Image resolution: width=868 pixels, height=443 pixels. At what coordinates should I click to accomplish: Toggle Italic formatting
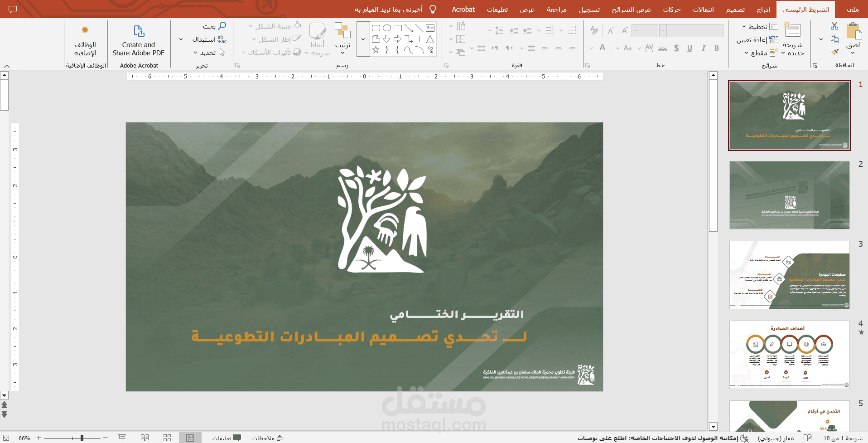click(x=704, y=48)
